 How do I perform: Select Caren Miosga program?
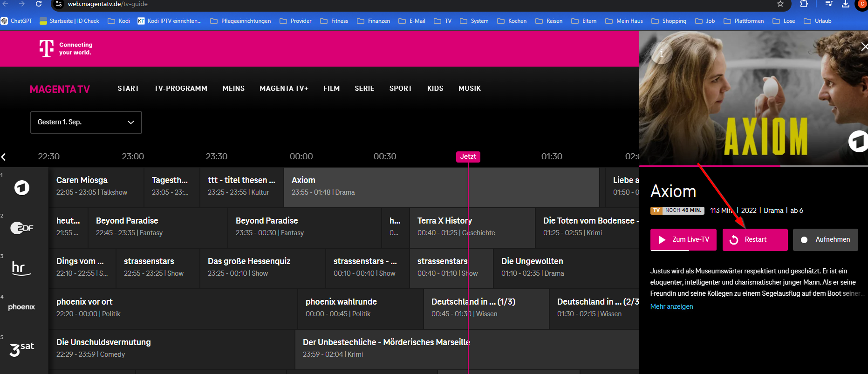(x=96, y=187)
